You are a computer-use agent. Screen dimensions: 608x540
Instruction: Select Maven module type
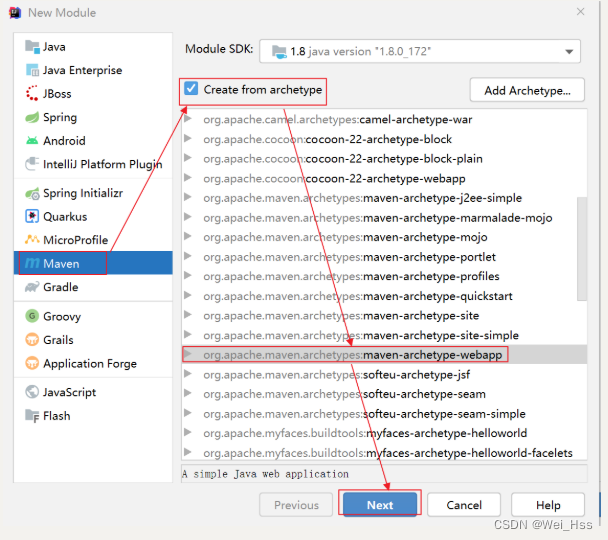click(x=93, y=264)
